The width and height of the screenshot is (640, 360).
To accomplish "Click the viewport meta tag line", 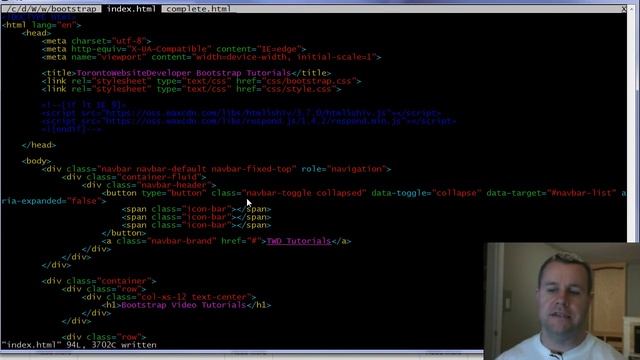I will point(211,57).
